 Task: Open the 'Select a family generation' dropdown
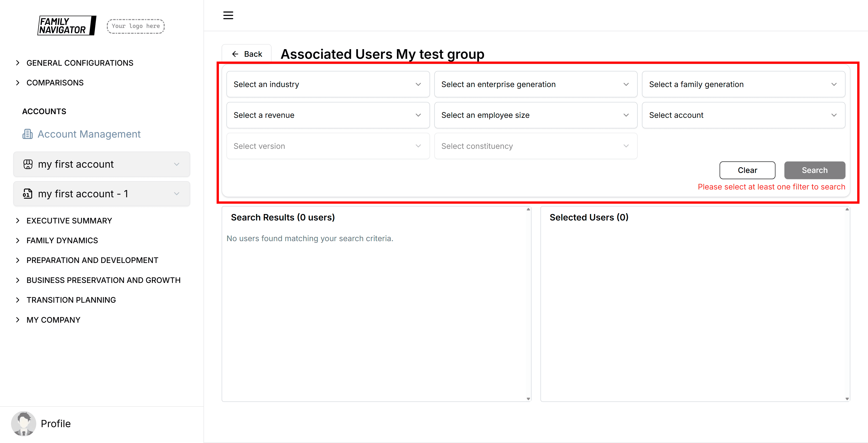(x=743, y=84)
